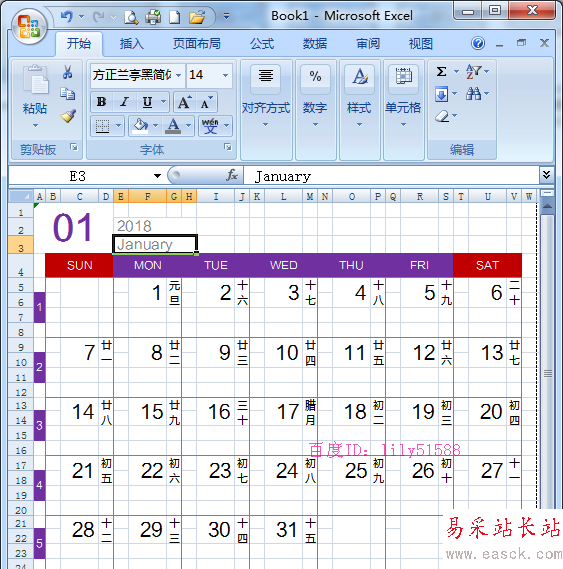Viewport: 563px width, 569px height.
Task: Click the Open folder icon
Action: pyautogui.click(x=197, y=17)
